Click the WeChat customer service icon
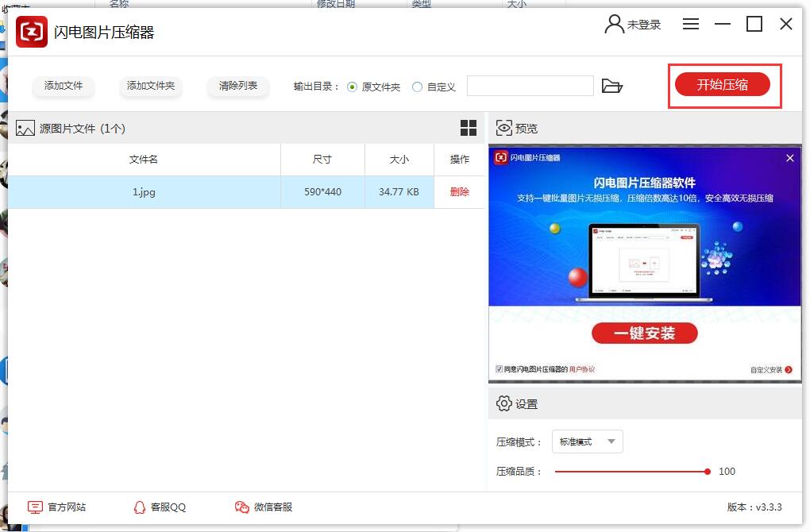810x532 pixels. pos(242,507)
